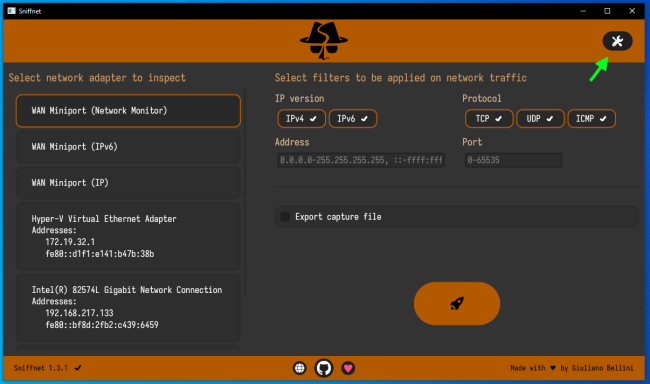The image size is (650, 384).
Task: Click the 'Made with ♥ by Giuliano Bellini' text
Action: 572,368
